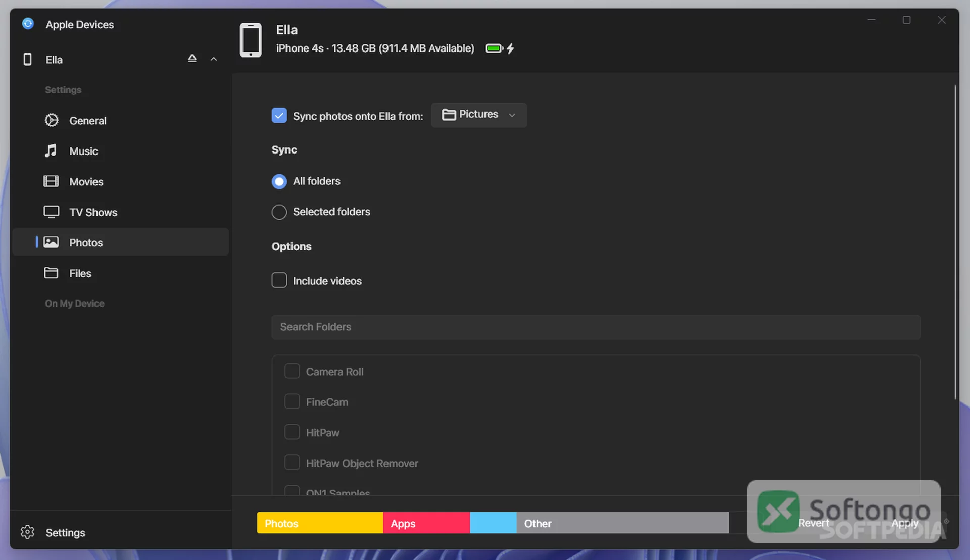Click the eject icon next to Ella
The image size is (970, 560).
pyautogui.click(x=192, y=59)
